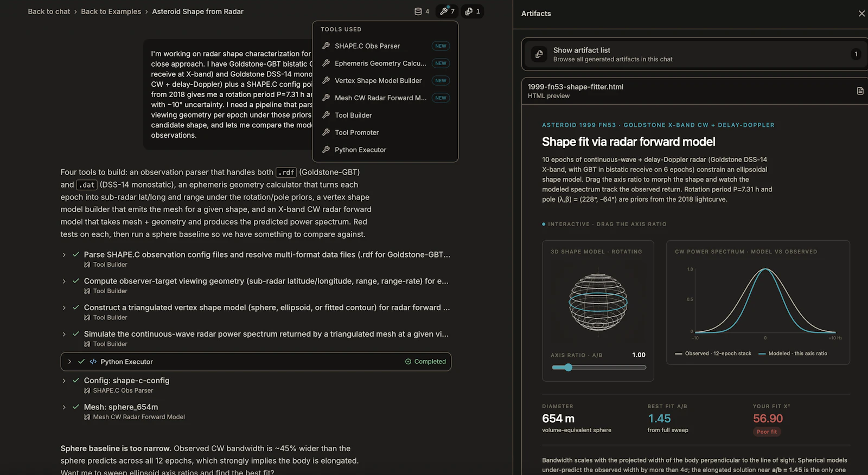Select SHAPE.C Obs Parser in Tools Used menu
The image size is (868, 475).
click(385, 46)
